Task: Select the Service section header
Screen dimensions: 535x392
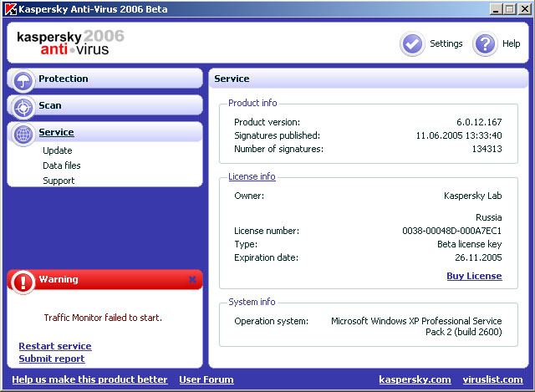Action: 104,132
